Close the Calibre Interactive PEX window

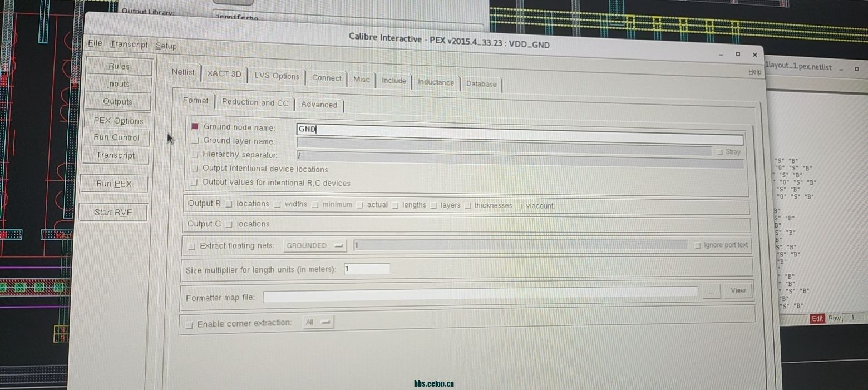754,55
